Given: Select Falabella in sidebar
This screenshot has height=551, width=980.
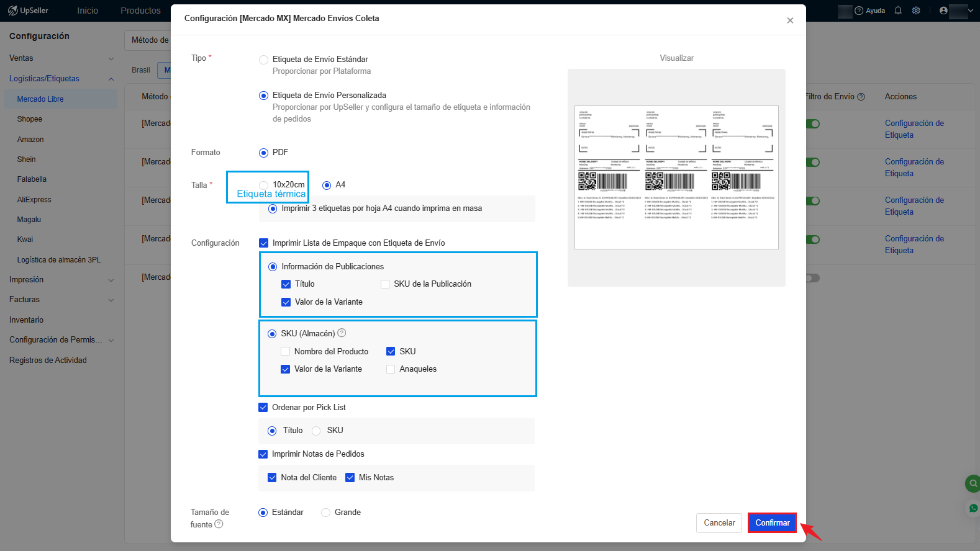Looking at the screenshot, I should pos(32,179).
